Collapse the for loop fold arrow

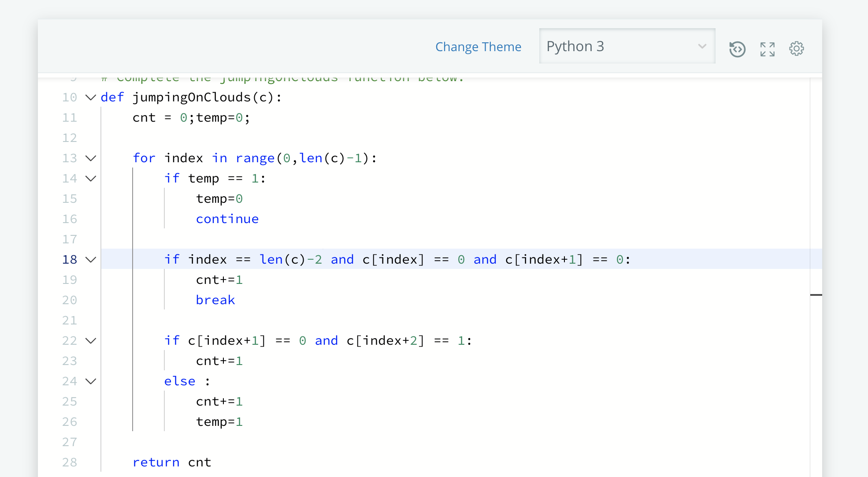(91, 158)
